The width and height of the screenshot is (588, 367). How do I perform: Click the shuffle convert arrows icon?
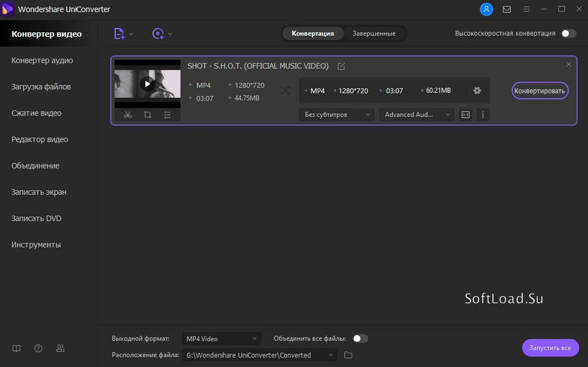click(285, 91)
